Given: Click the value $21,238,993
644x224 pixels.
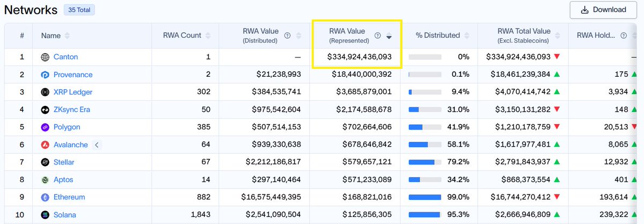Looking at the screenshot, I should pyautogui.click(x=279, y=75).
